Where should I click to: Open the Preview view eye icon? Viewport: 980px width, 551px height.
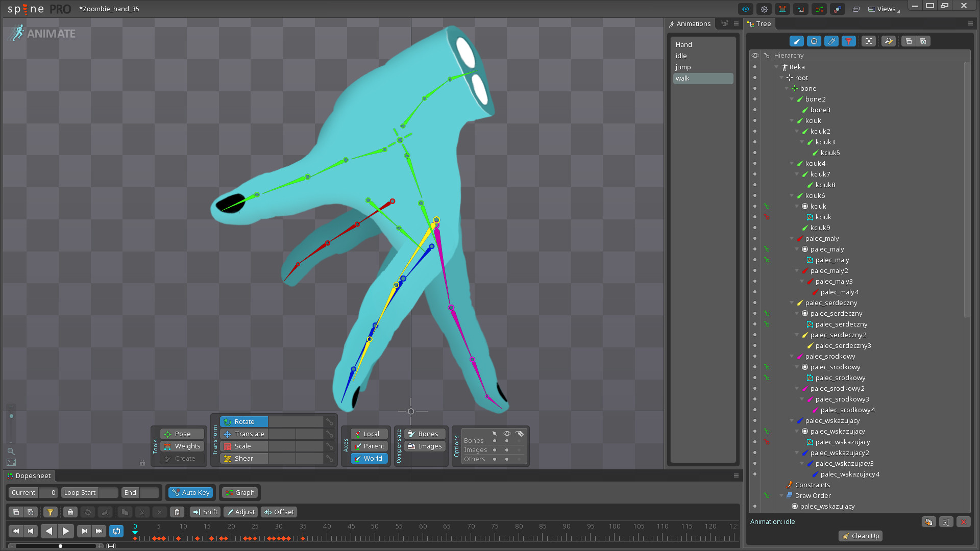pyautogui.click(x=746, y=9)
